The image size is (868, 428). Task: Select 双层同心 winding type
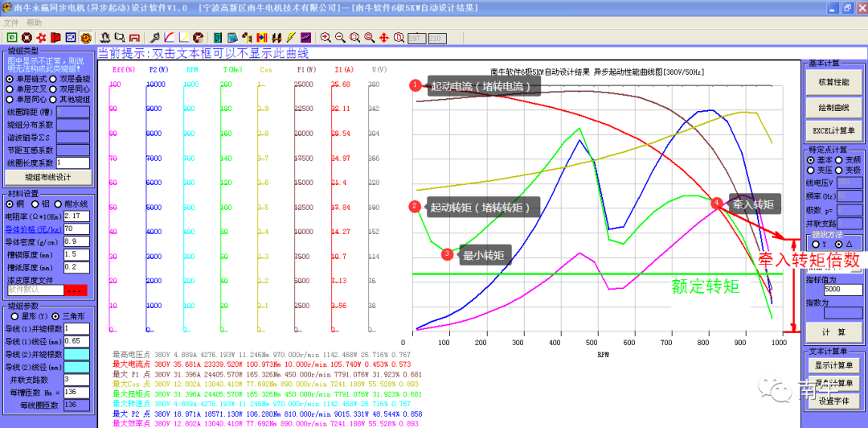(x=70, y=89)
